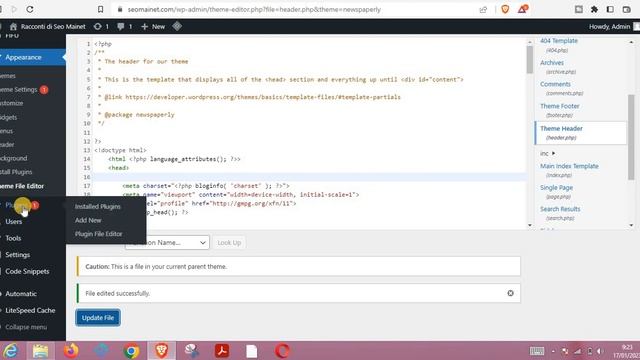Open Opera browser from the taskbar
Image resolution: width=640 pixels, height=360 pixels.
(x=282, y=351)
